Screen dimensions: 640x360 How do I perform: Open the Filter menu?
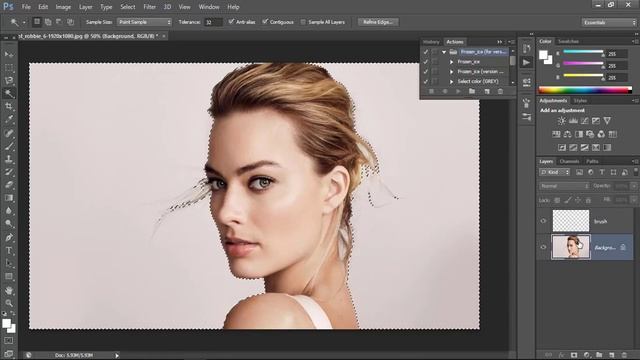click(149, 7)
